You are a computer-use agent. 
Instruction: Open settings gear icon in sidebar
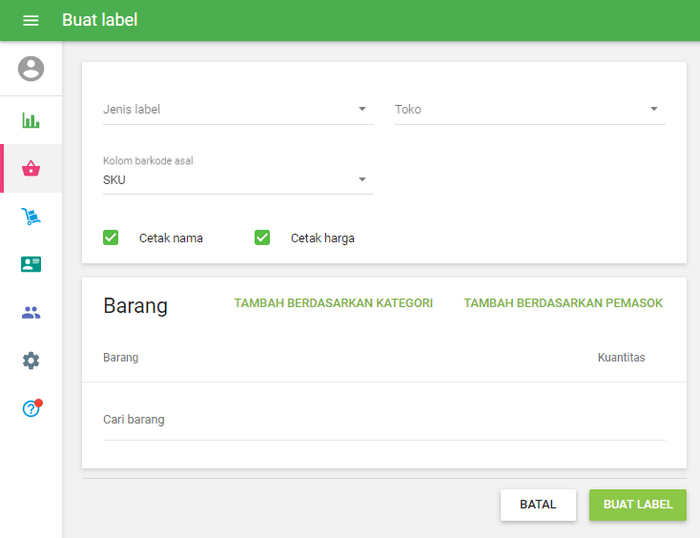coord(31,360)
